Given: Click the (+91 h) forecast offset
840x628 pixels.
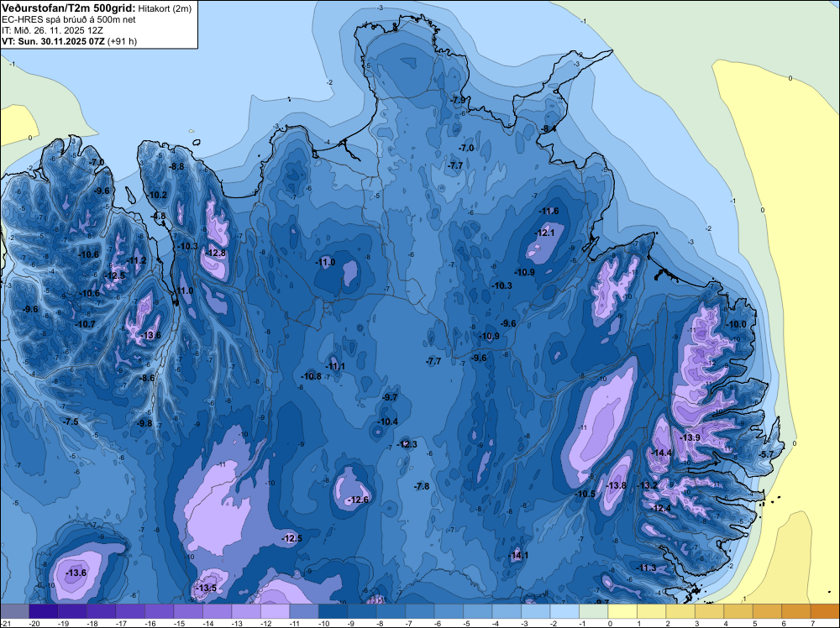Looking at the screenshot, I should (x=122, y=41).
